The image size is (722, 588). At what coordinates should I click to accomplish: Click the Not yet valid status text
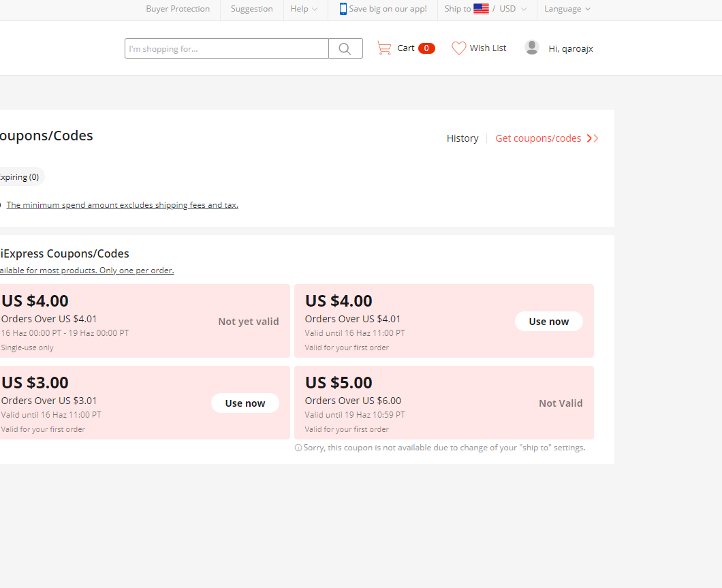point(249,322)
